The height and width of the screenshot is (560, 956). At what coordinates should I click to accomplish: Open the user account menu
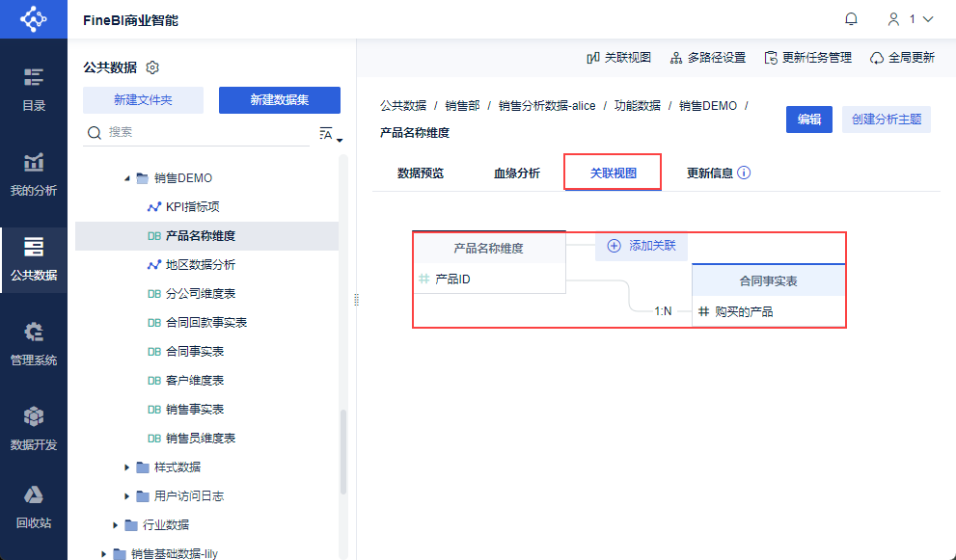(x=911, y=19)
